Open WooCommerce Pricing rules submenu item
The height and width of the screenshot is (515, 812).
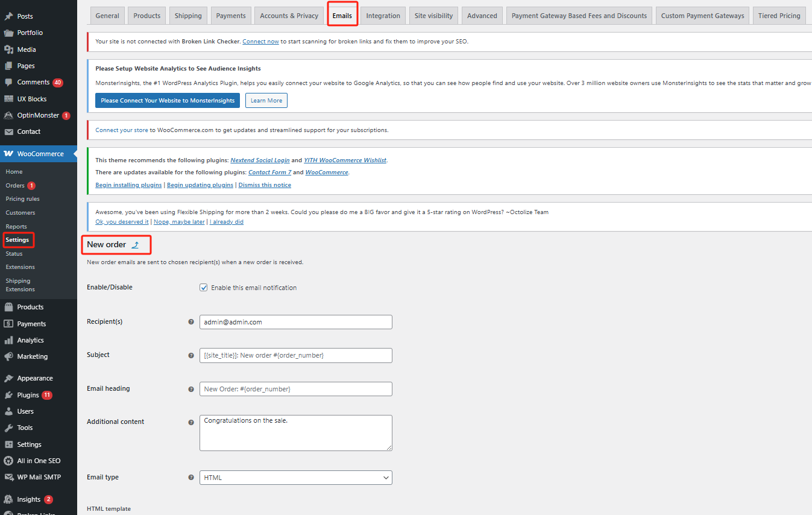coord(22,199)
